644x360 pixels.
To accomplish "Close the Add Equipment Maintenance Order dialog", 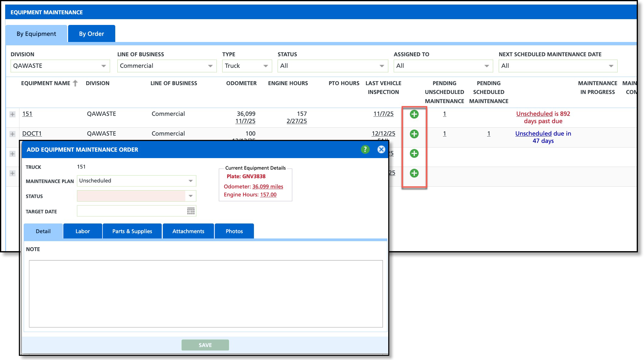I will (x=381, y=149).
